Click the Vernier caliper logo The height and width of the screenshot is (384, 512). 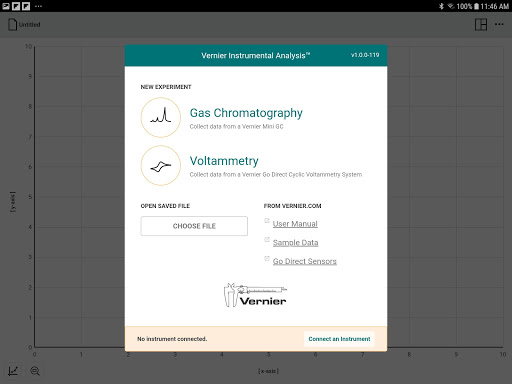point(255,295)
